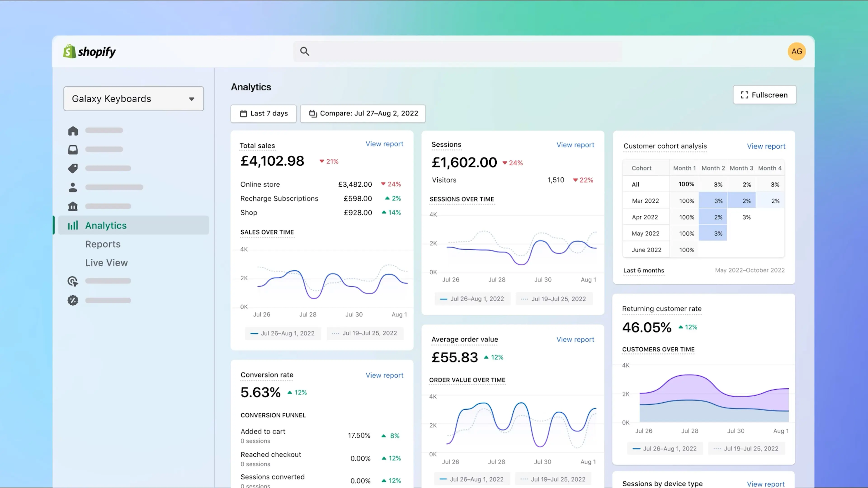The width and height of the screenshot is (868, 488).
Task: Open the Last 7 days date range picker
Action: 263,113
